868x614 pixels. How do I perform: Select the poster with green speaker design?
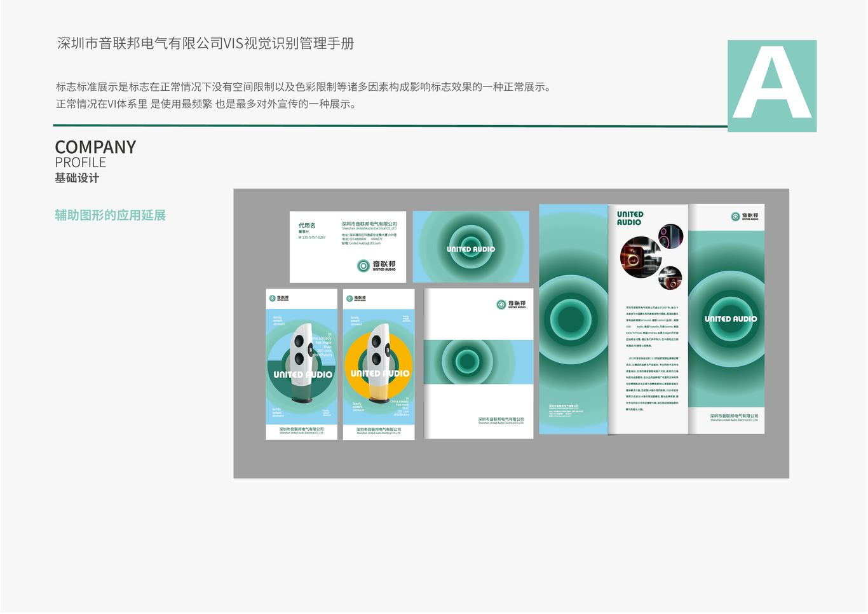(301, 364)
